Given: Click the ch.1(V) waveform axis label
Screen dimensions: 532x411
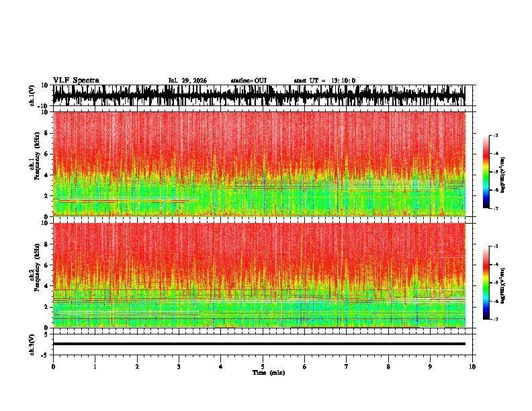Looking at the screenshot, I should tap(32, 95).
